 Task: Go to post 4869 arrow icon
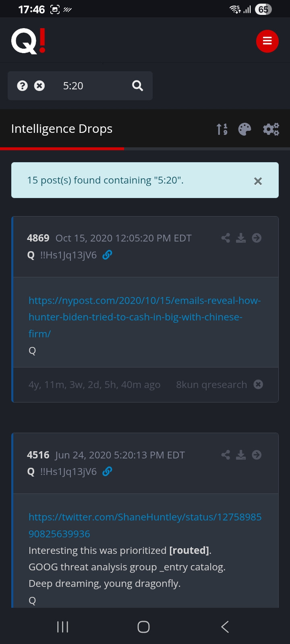click(x=257, y=238)
